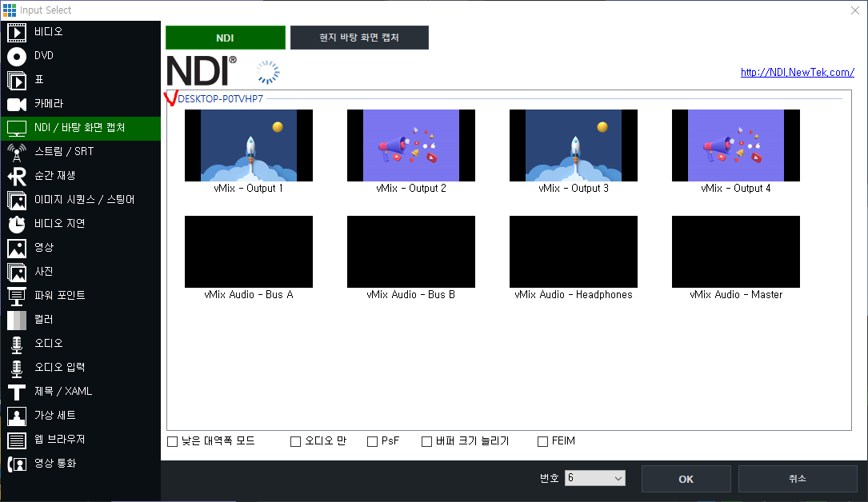This screenshot has width=868, height=502.
Task: Click the NDI logo
Action: point(202,71)
